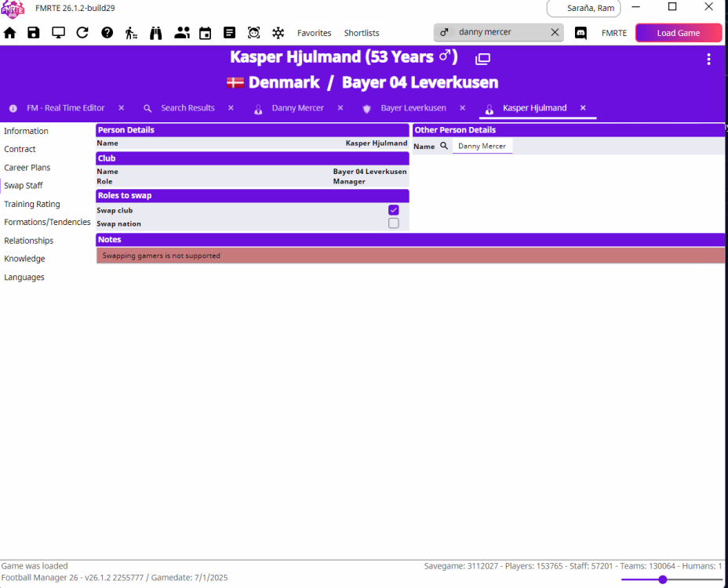This screenshot has height=588, width=728.
Task: Open the three-dot options menu
Action: (708, 60)
